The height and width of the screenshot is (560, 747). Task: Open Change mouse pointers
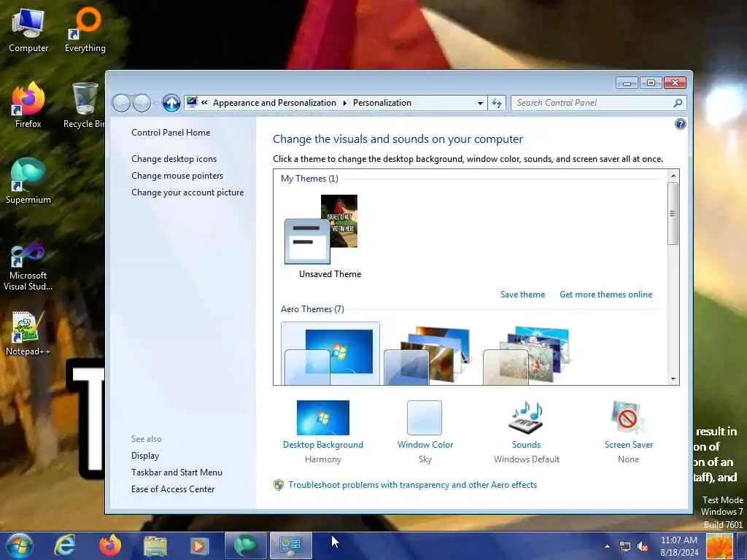177,176
